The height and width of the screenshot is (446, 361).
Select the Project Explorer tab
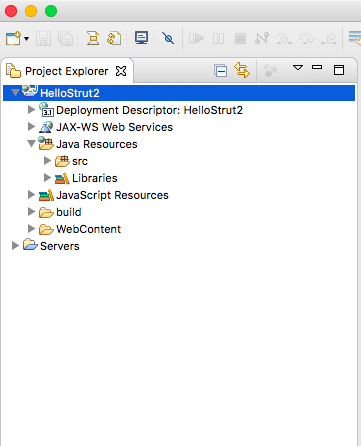click(67, 71)
